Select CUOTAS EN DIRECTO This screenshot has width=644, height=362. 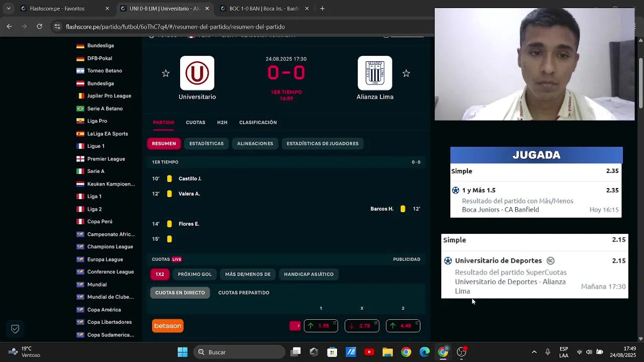click(180, 293)
